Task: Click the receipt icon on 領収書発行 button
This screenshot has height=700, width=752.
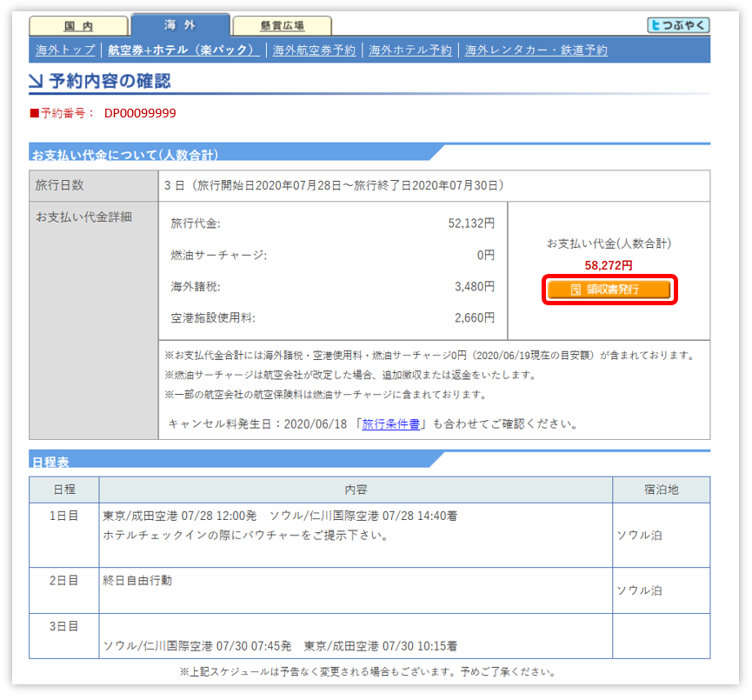Action: pos(576,289)
